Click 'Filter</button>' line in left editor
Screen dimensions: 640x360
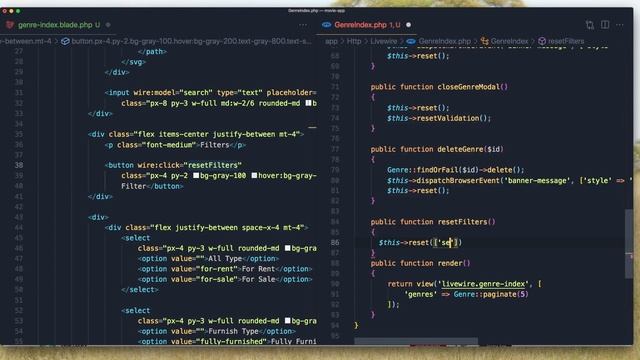click(x=152, y=186)
